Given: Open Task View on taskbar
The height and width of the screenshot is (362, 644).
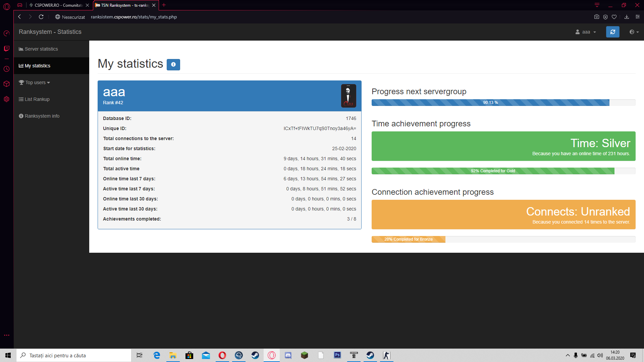Looking at the screenshot, I should click(140, 355).
